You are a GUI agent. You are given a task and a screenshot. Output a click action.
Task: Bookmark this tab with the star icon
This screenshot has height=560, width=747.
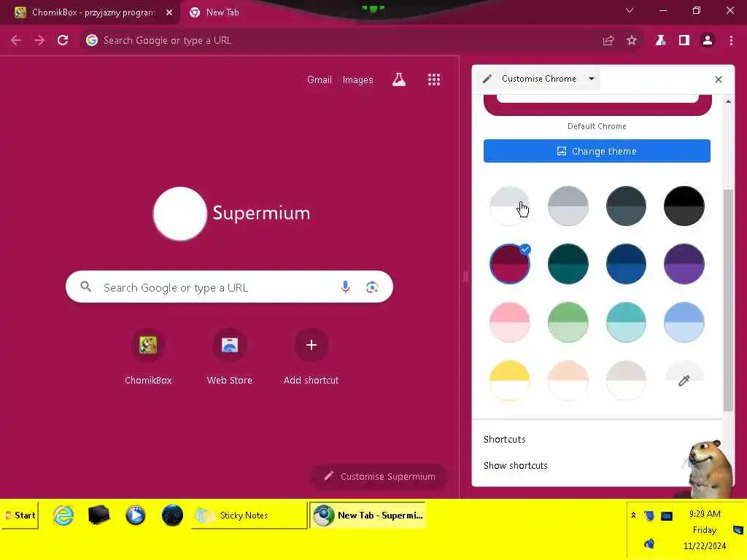(x=632, y=41)
